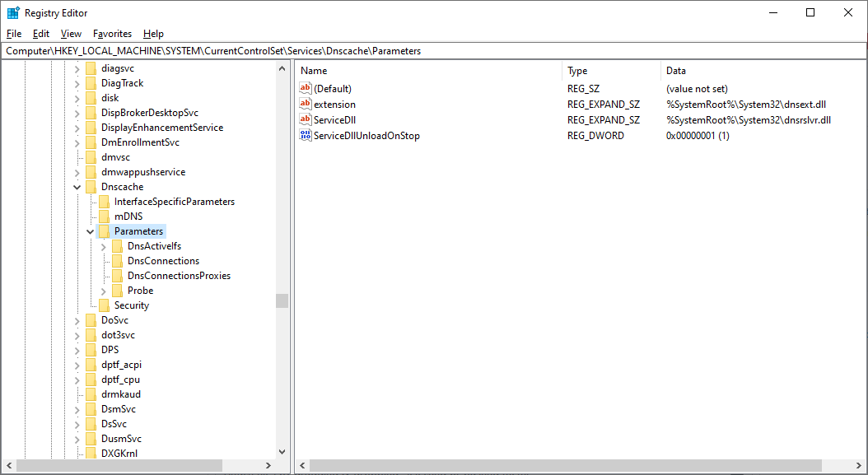Select the DXGKrnl key label
This screenshot has height=475, width=868.
119,454
